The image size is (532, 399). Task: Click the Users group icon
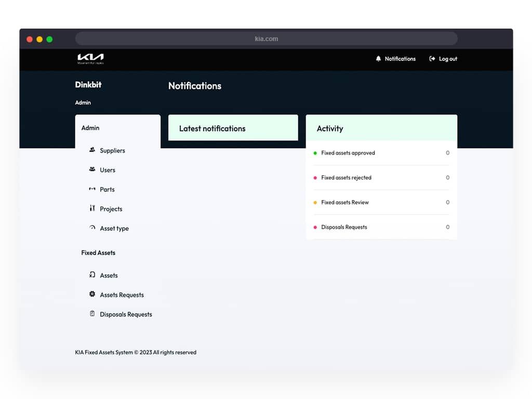[x=92, y=169]
